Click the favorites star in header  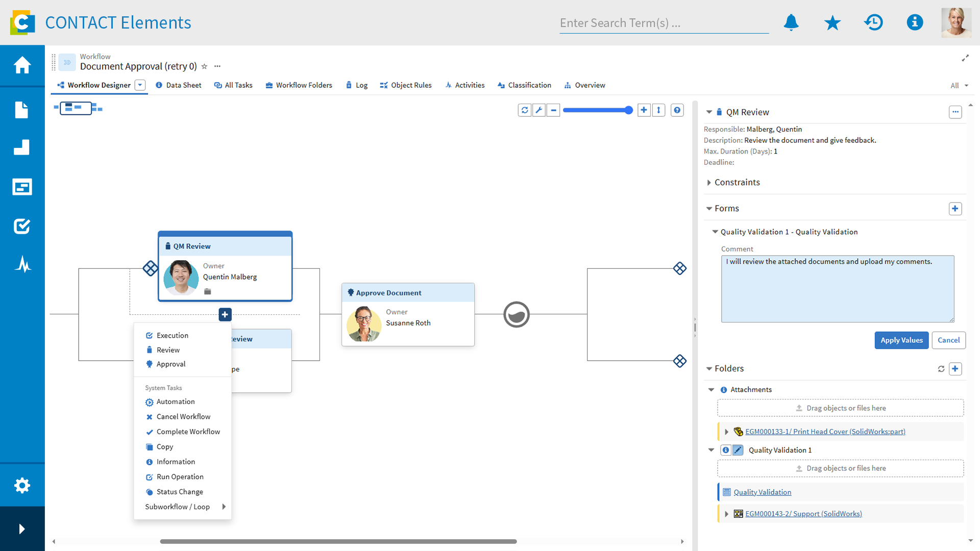pyautogui.click(x=832, y=22)
